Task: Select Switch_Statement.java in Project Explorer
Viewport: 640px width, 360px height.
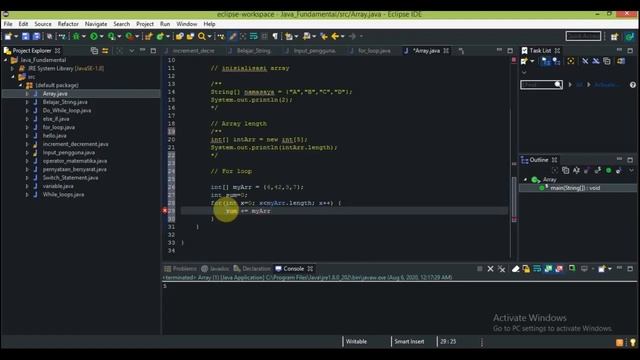Action: coord(70,178)
